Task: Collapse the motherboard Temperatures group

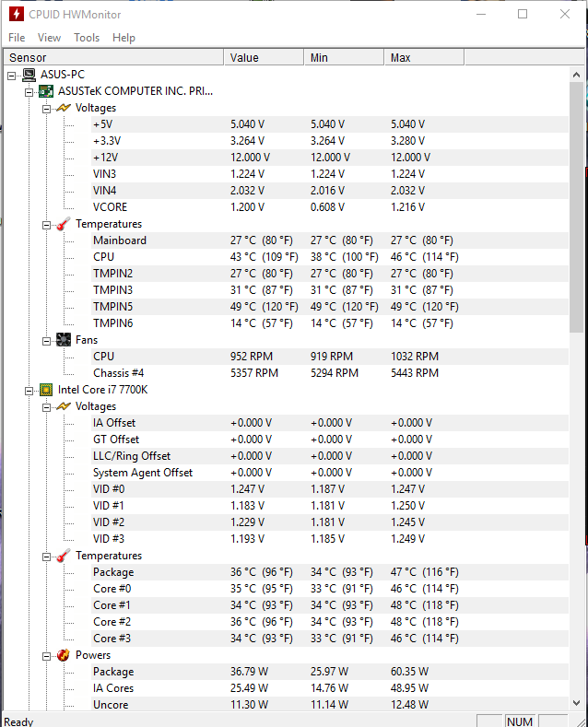Action: tap(46, 225)
